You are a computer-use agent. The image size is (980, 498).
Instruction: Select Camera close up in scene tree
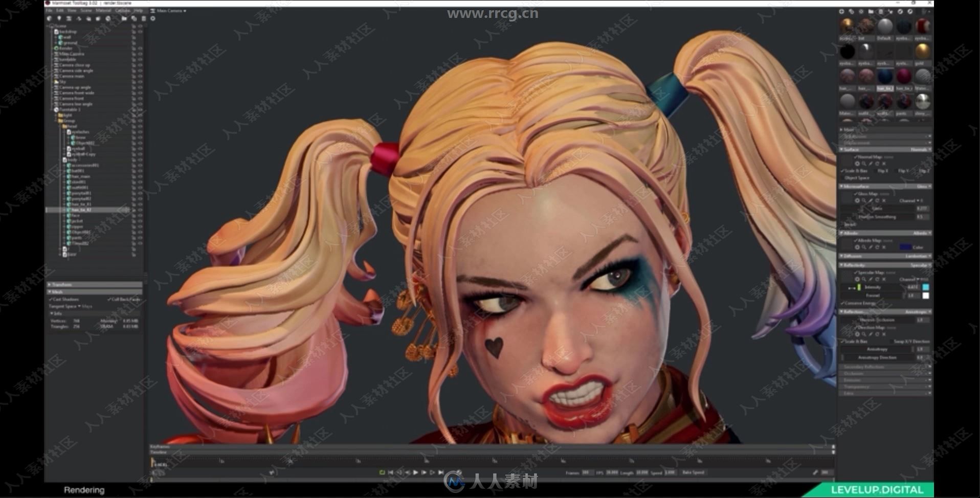click(74, 65)
